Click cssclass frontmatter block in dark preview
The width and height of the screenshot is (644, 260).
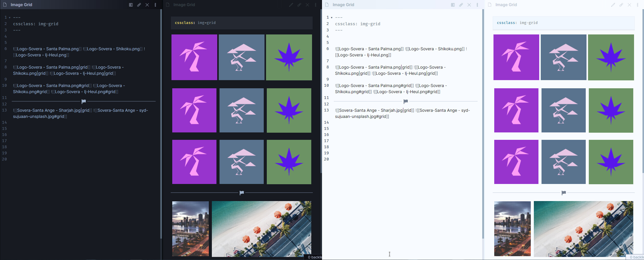[242, 23]
